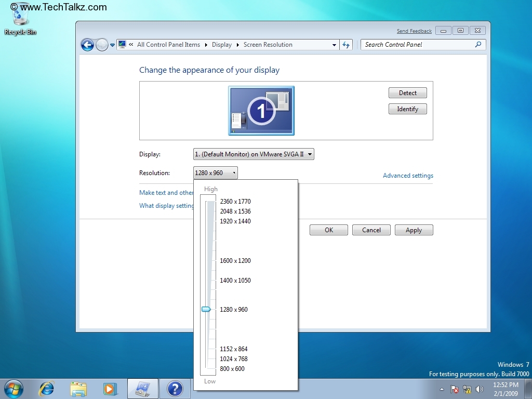
Task: Open What display settings help link
Action: click(166, 206)
